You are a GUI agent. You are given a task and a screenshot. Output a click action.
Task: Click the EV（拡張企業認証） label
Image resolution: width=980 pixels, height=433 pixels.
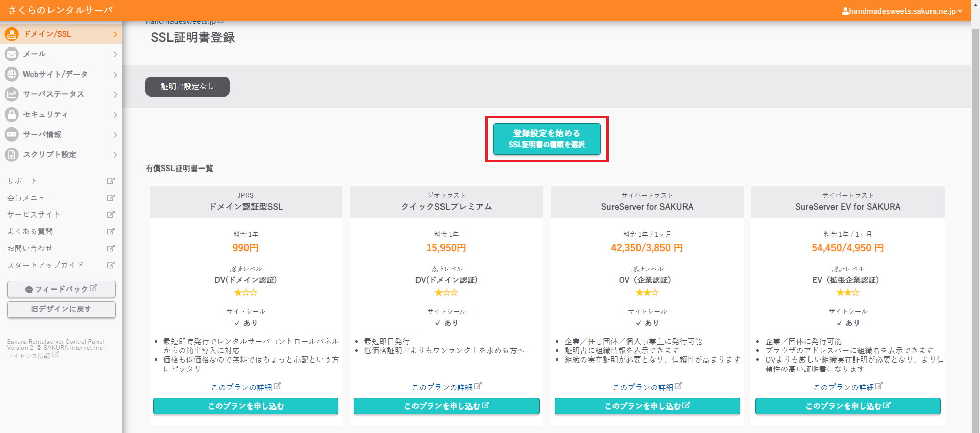pos(848,280)
